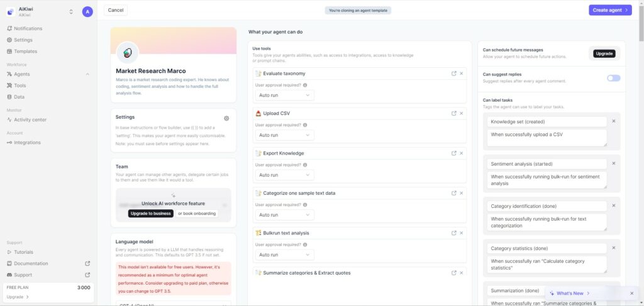
Task: Collapse the Agents sidebar section
Action: [87, 74]
